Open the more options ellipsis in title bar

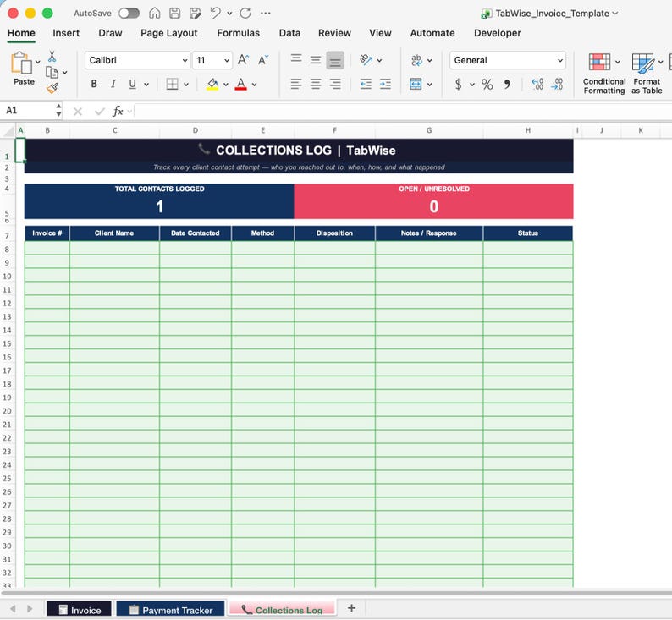coord(266,14)
